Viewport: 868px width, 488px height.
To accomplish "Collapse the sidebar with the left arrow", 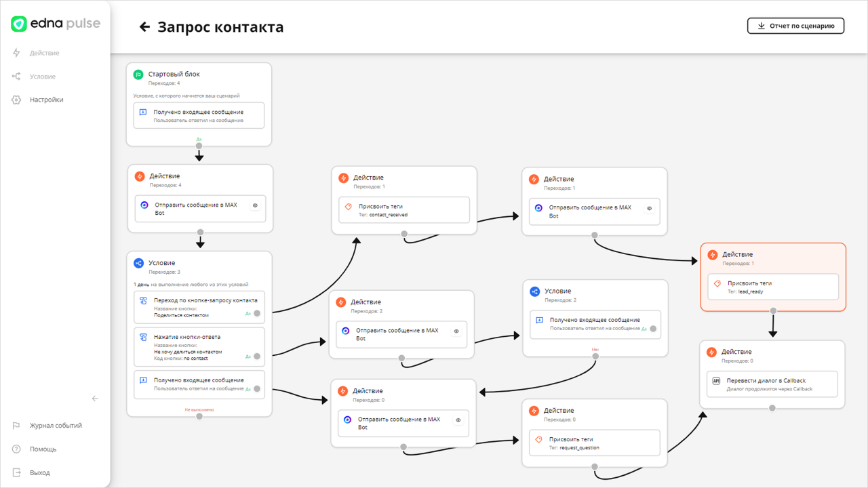I will pyautogui.click(x=95, y=399).
